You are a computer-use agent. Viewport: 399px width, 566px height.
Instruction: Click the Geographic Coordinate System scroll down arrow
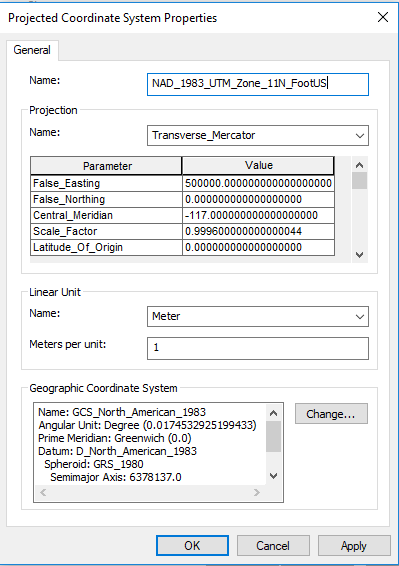274,476
